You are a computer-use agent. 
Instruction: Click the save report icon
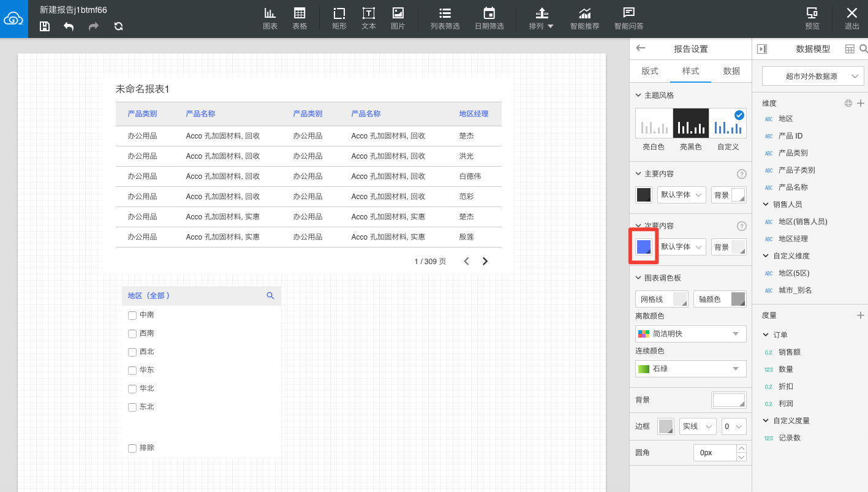(45, 26)
